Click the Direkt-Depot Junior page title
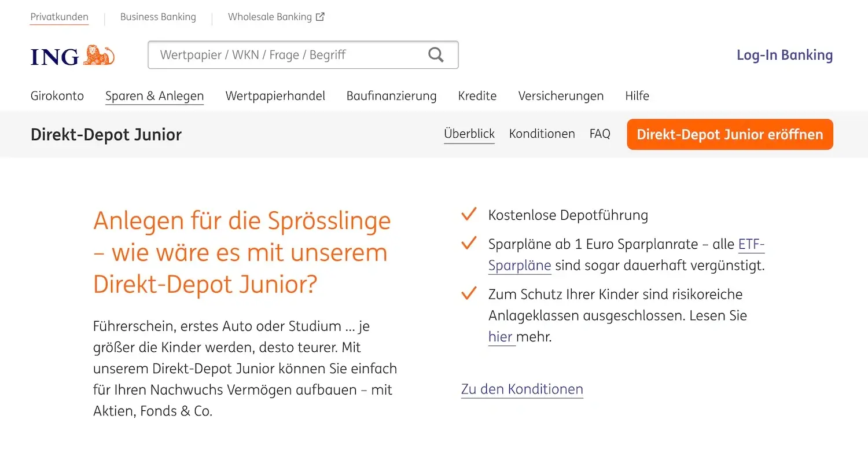The width and height of the screenshot is (868, 471). (x=106, y=134)
